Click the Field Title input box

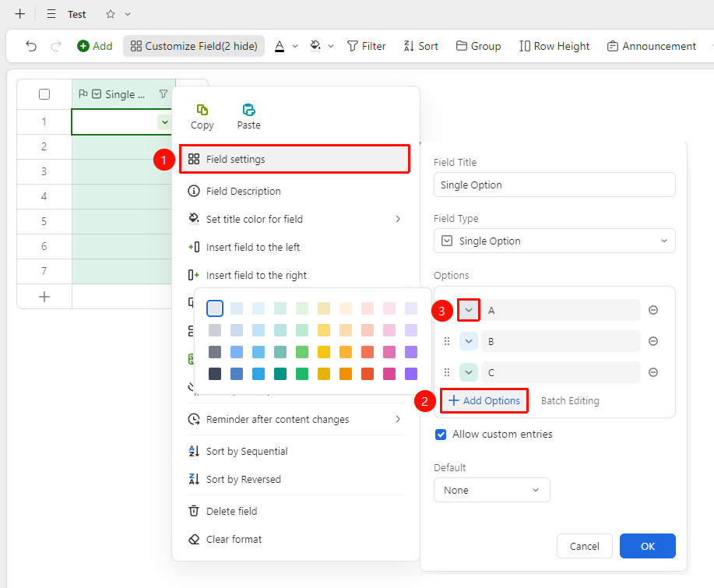coord(554,185)
